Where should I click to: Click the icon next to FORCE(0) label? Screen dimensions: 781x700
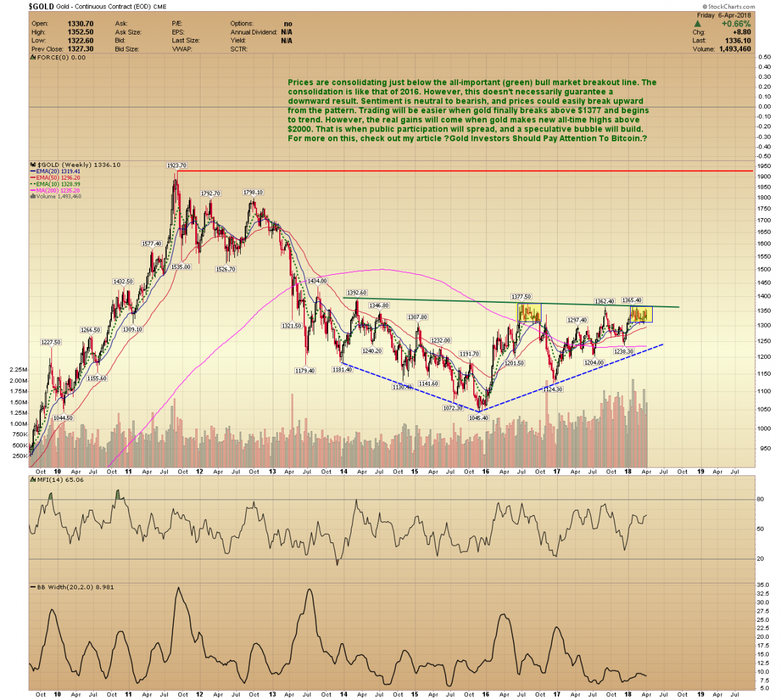33,58
